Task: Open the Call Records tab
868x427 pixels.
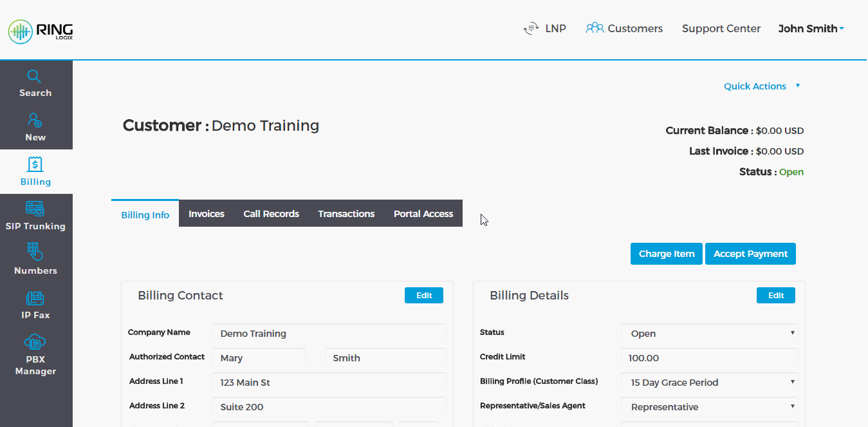Action: [x=271, y=213]
